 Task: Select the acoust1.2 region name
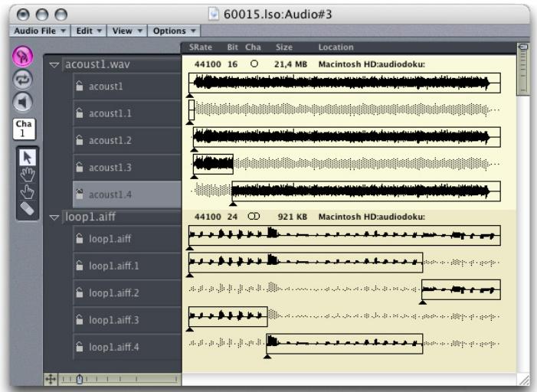tap(110, 140)
